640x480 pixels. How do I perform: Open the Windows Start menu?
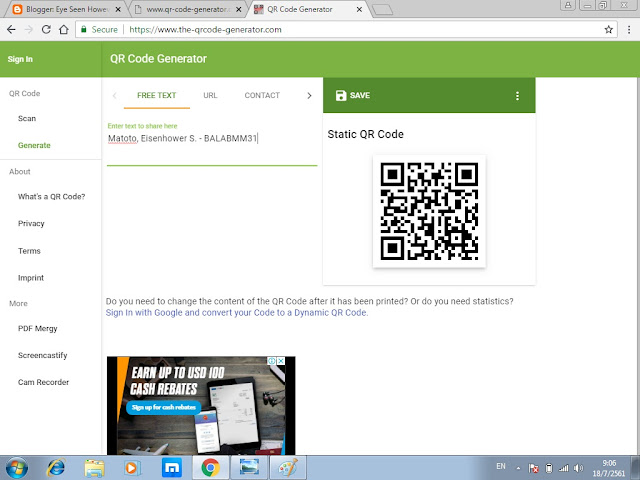(x=16, y=468)
